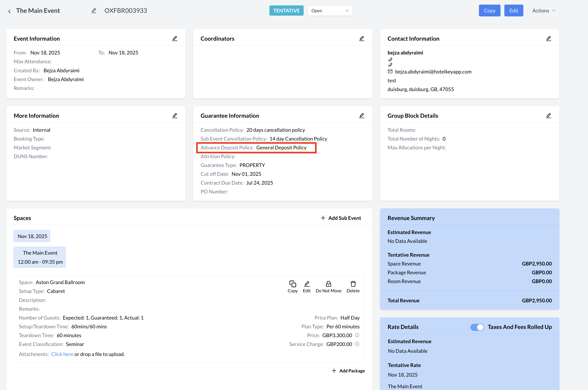Viewport: 588px width, 390px height.
Task: Select the Nov 18, 2025 date tab
Action: tap(32, 236)
